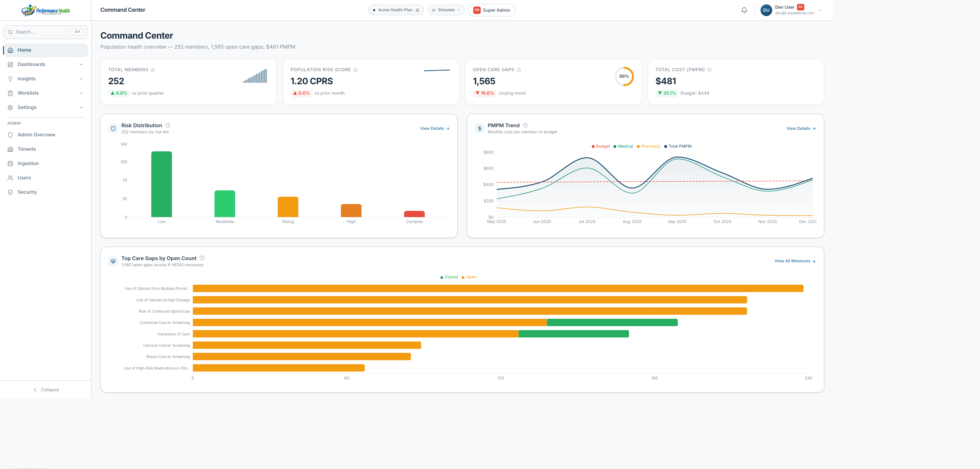Click the Top Care Gaps help icon
The image size is (980, 469).
coord(202,258)
